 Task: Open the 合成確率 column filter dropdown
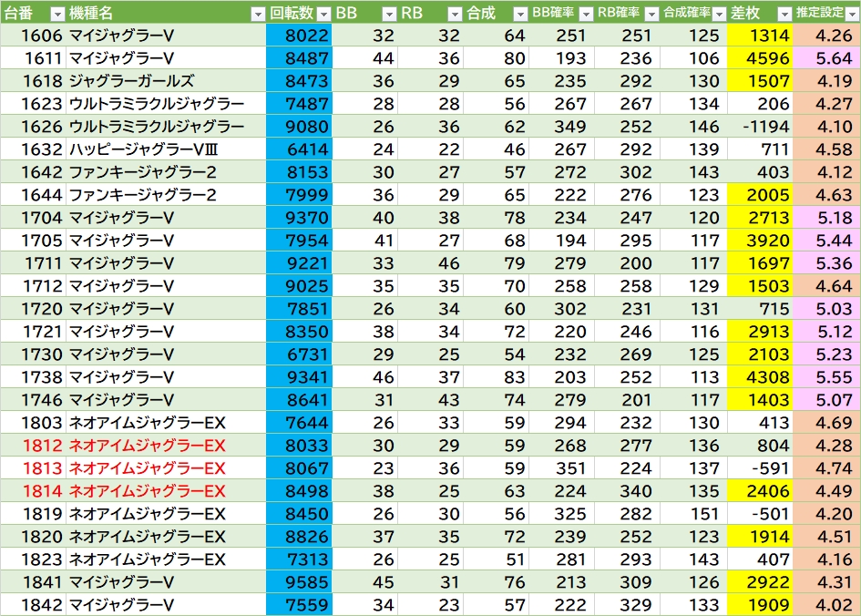(718, 14)
